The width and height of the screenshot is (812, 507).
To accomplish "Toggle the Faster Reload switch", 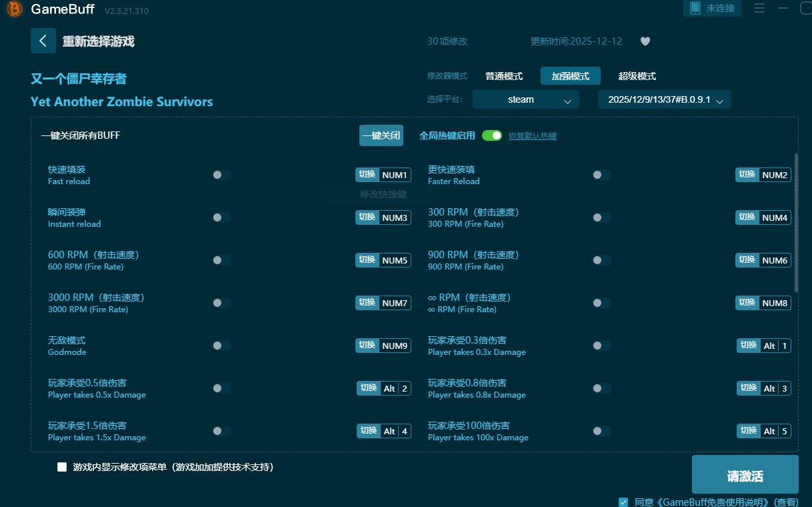I will tap(602, 175).
